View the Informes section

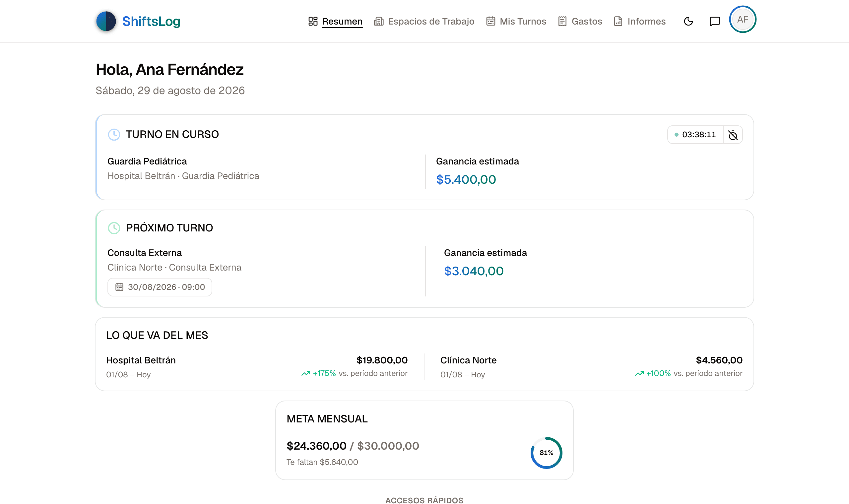pos(640,22)
